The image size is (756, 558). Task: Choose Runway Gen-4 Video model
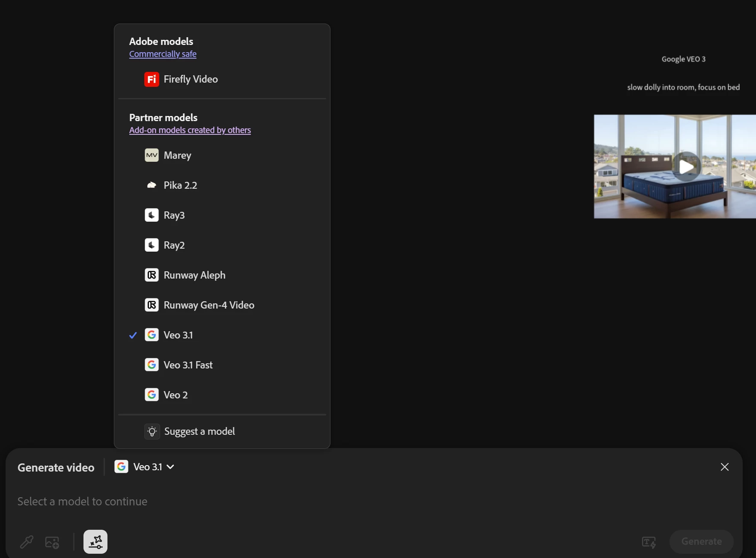[222, 305]
